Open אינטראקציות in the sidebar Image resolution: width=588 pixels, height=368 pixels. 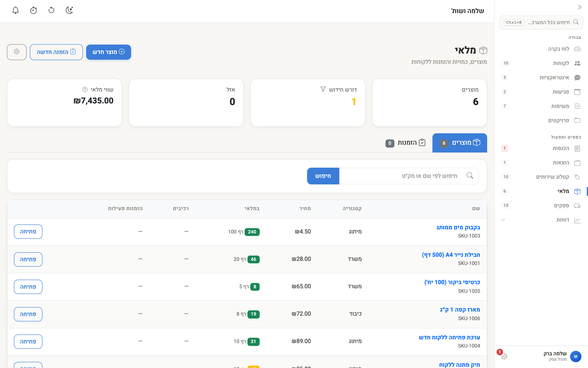tap(541, 78)
